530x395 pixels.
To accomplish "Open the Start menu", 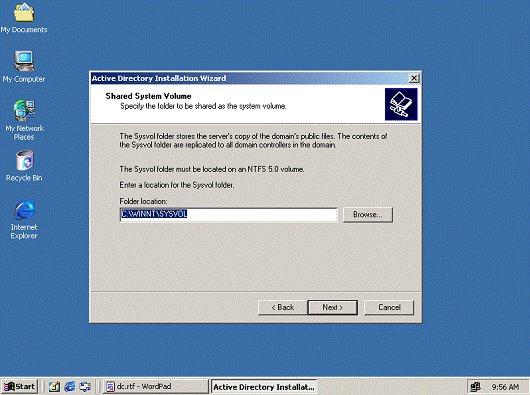I will click(x=19, y=386).
